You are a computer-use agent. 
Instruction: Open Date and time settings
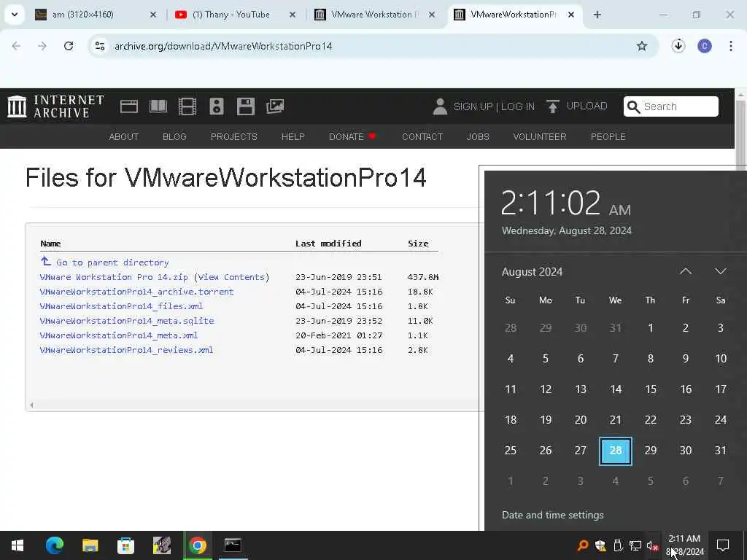click(553, 516)
